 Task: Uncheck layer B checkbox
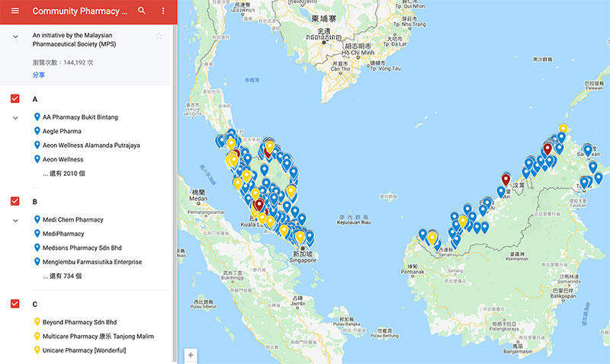[x=14, y=201]
